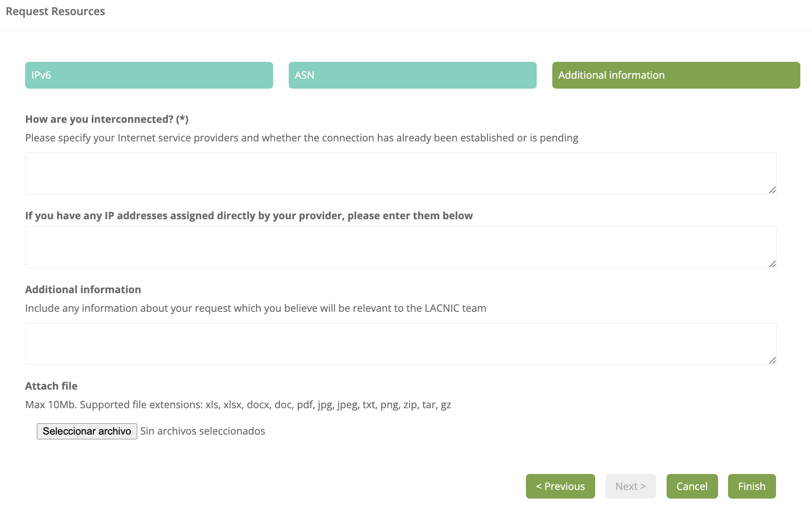Screen dimensions: 812x512
Task: Click the text area below the LACNIC team hint
Action: (x=400, y=343)
